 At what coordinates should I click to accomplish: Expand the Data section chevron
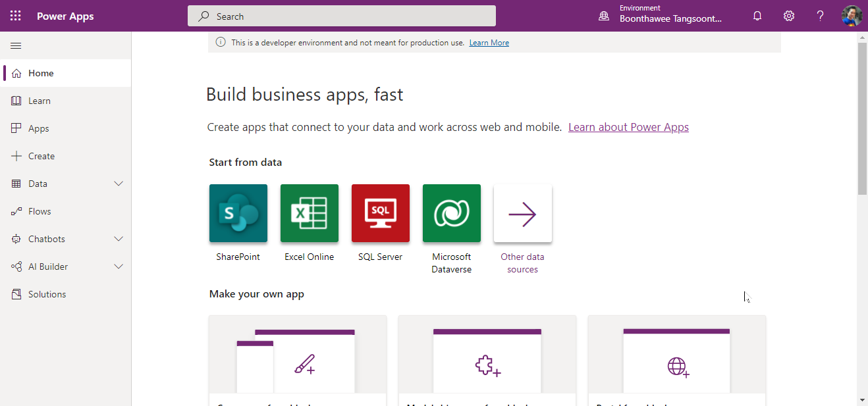(119, 184)
